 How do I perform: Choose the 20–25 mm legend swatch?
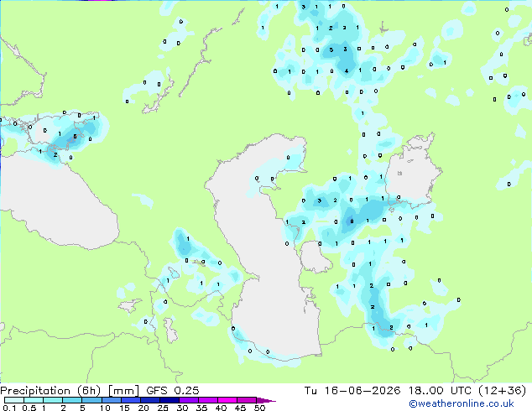(x=150, y=400)
